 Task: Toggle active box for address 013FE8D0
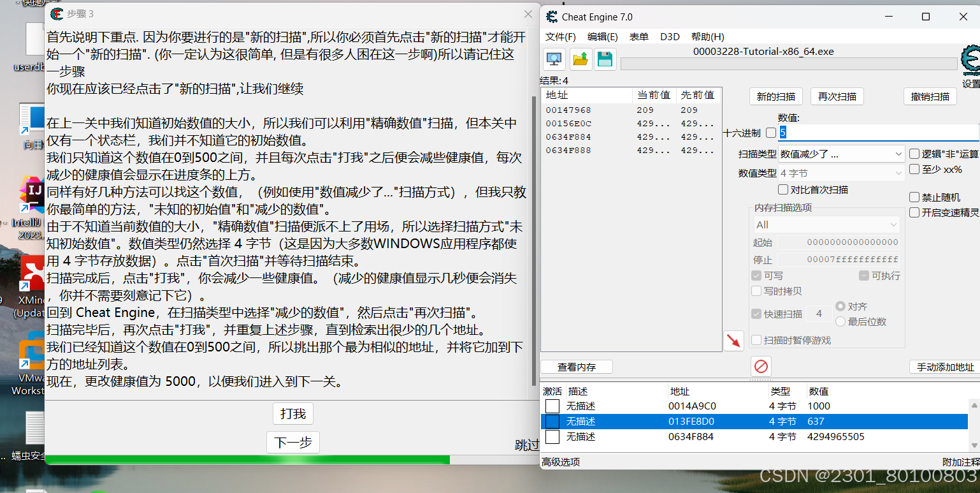552,422
